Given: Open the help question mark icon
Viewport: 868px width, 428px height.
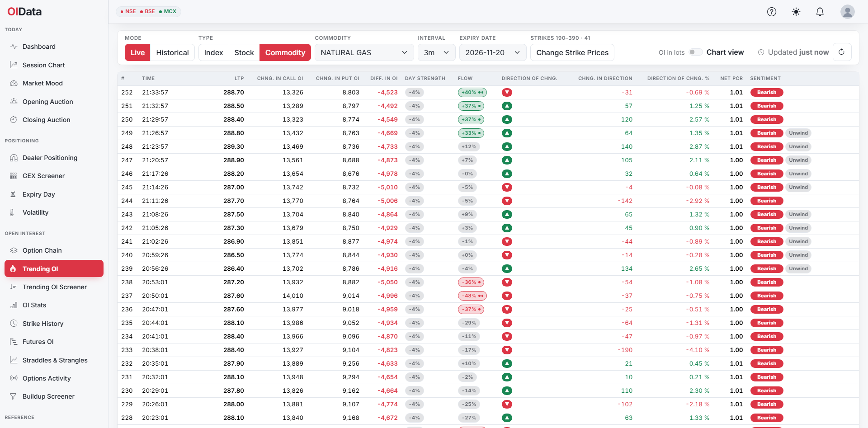Looking at the screenshot, I should coord(772,12).
